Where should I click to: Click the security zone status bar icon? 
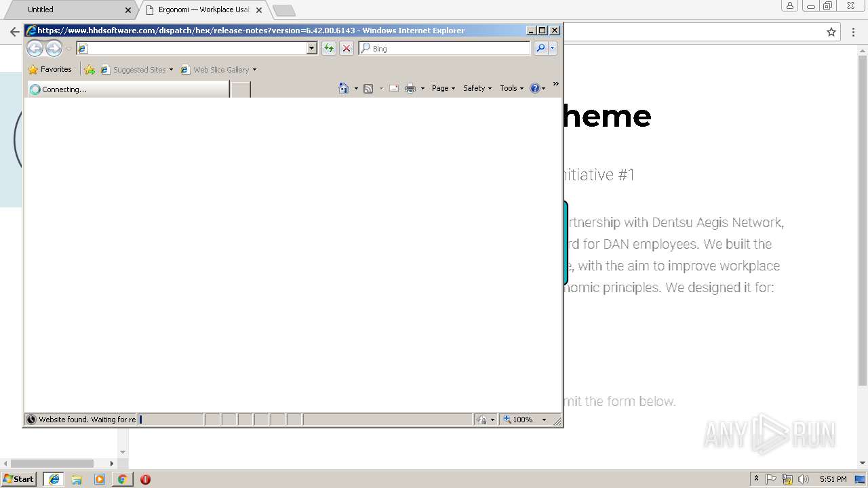482,420
